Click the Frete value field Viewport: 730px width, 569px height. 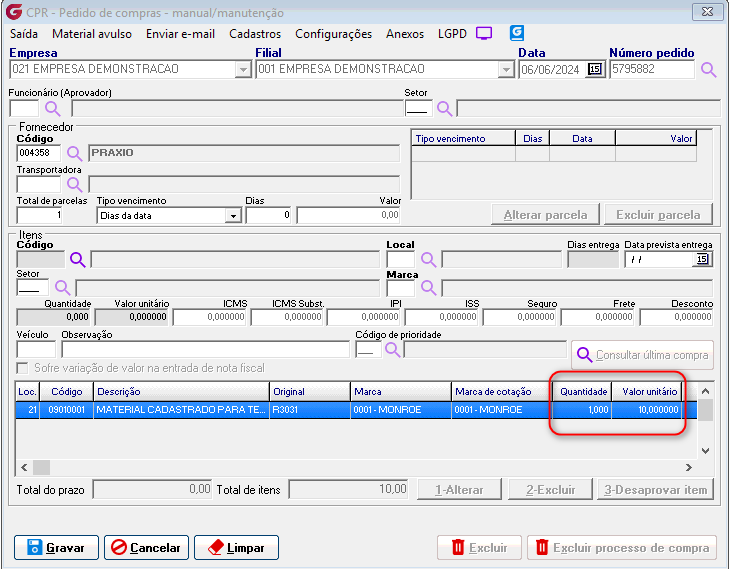click(598, 317)
